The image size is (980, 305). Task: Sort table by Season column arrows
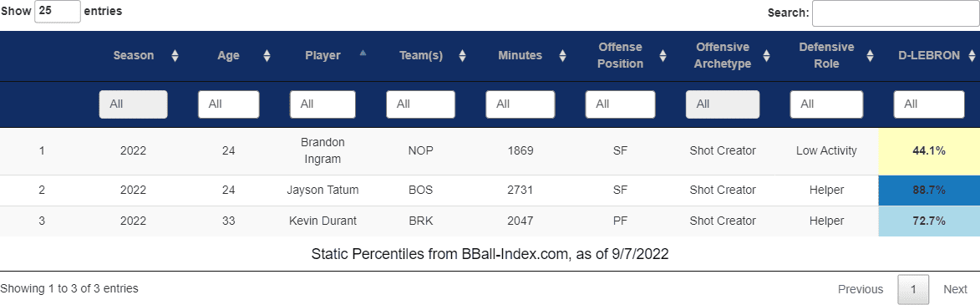point(175,56)
